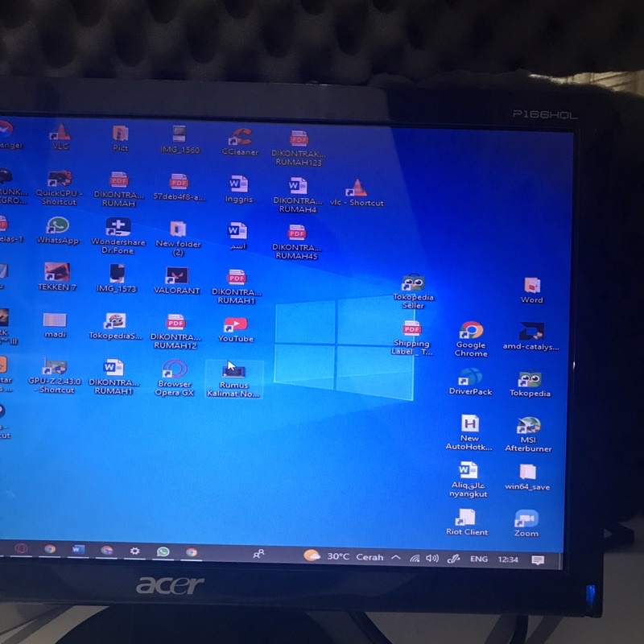Open the People icon in the taskbar
This screenshot has width=644, height=644.
(258, 554)
